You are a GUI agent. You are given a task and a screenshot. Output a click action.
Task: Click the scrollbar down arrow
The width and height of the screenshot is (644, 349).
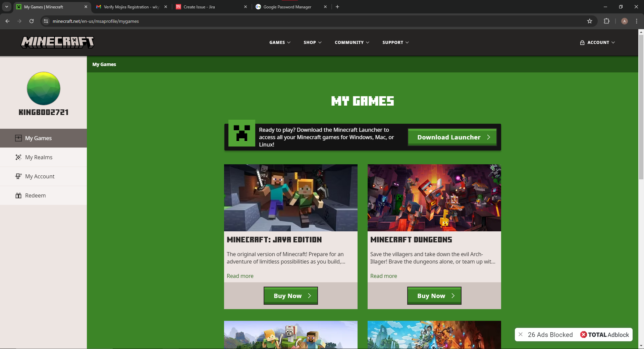(641, 346)
